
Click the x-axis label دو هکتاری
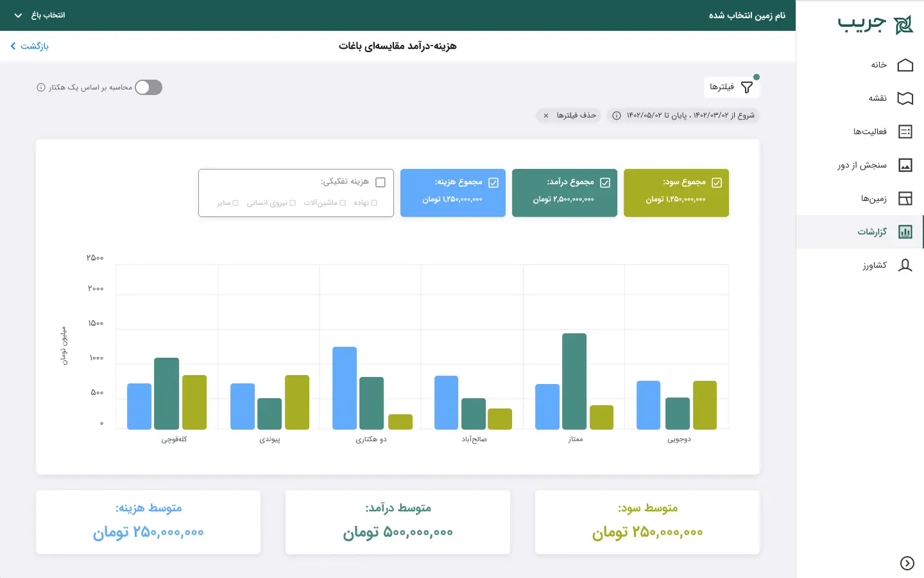tap(371, 439)
